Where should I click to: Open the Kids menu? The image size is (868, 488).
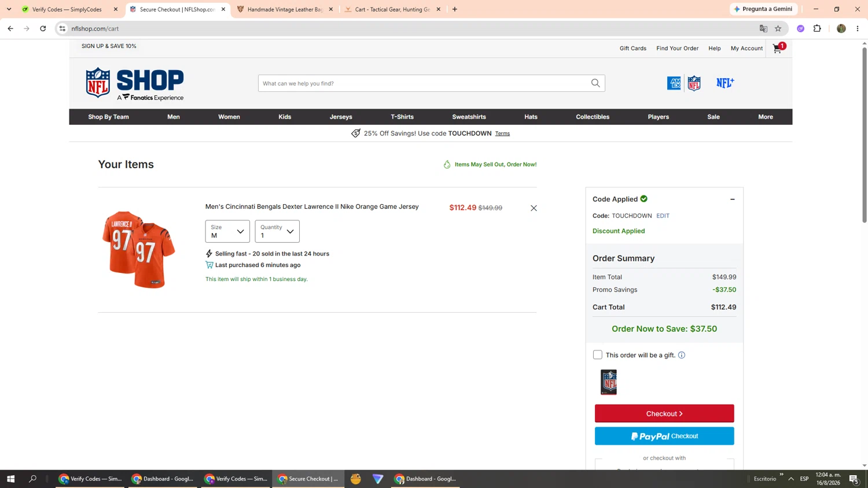click(285, 117)
